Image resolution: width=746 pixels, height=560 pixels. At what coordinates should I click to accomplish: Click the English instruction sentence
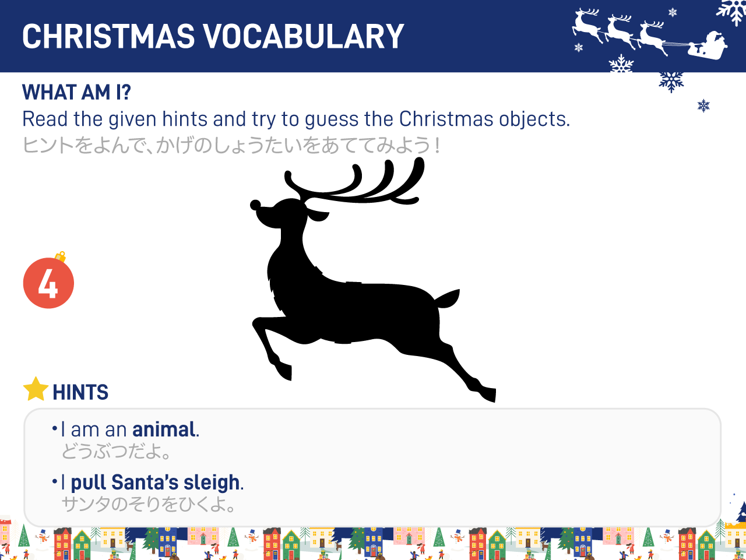(x=296, y=119)
